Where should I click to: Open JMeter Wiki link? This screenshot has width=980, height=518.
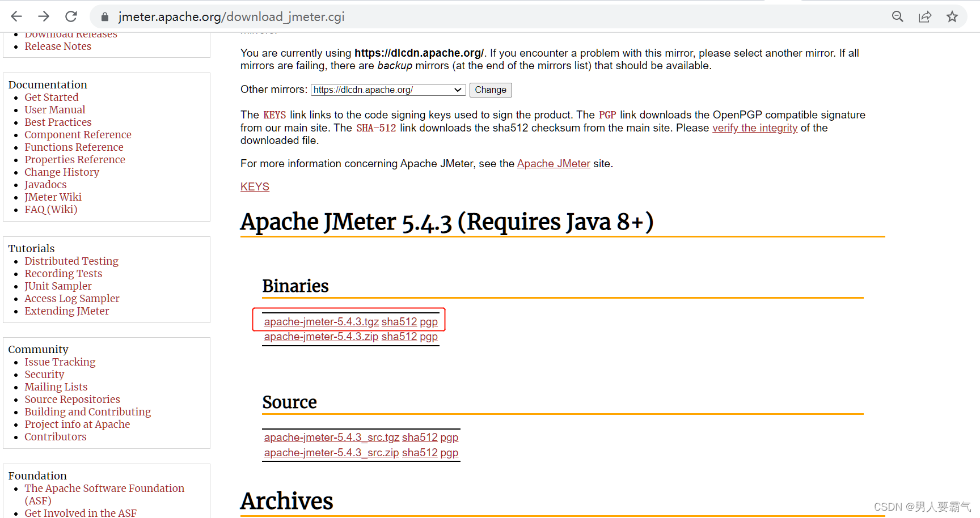click(x=53, y=197)
